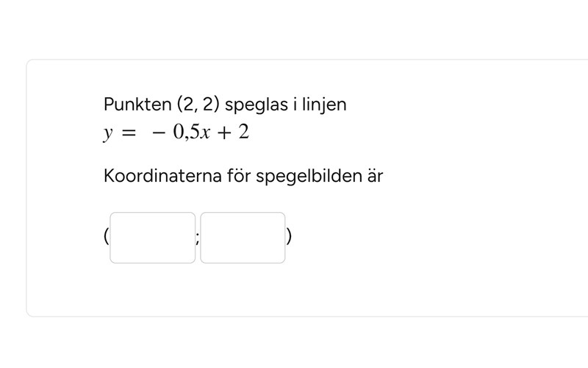Click empty space below the answer boxes
The image size is (588, 368).
(294, 291)
